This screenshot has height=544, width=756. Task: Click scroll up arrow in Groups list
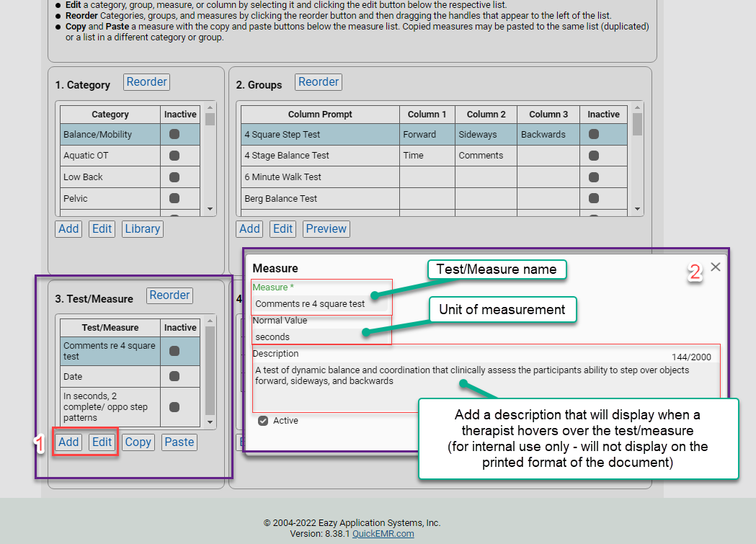(x=637, y=107)
